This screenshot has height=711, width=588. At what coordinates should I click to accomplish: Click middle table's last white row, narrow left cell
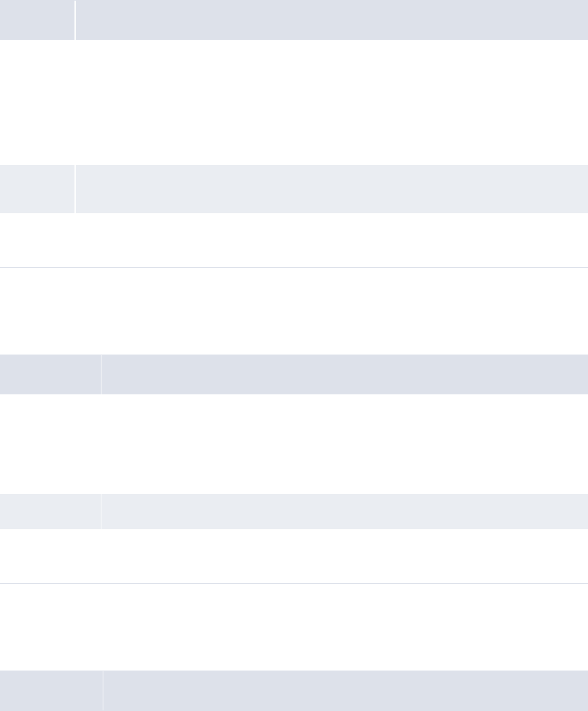pyautogui.click(x=50, y=556)
